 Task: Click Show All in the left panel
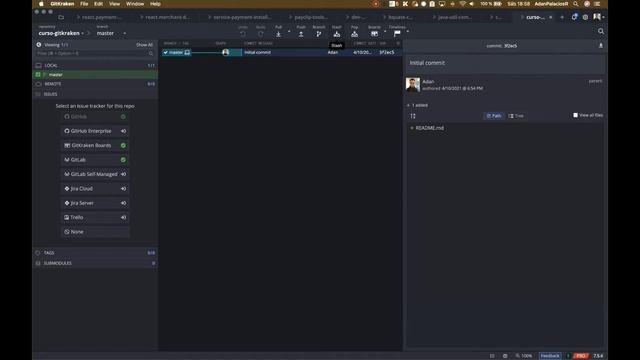[x=144, y=44]
